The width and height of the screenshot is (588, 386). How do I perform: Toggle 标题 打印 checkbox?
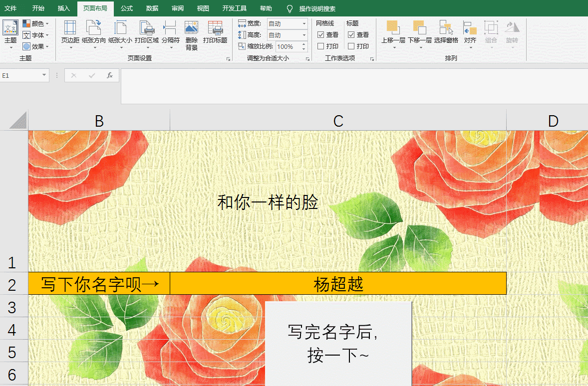[x=351, y=46]
